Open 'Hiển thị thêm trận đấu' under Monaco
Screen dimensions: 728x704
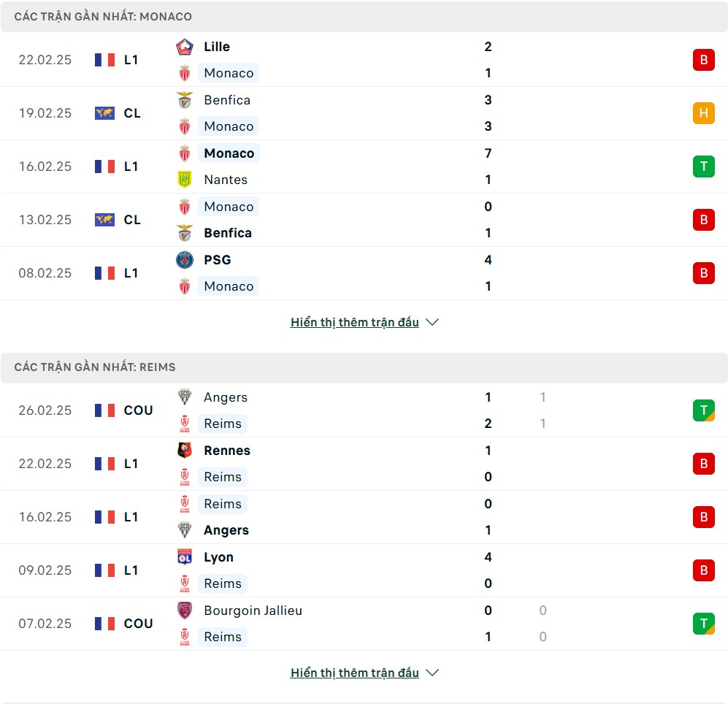coord(354,322)
